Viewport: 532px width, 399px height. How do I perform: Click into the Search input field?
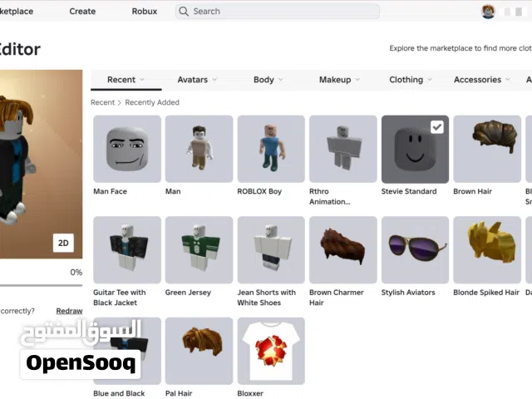pos(278,11)
